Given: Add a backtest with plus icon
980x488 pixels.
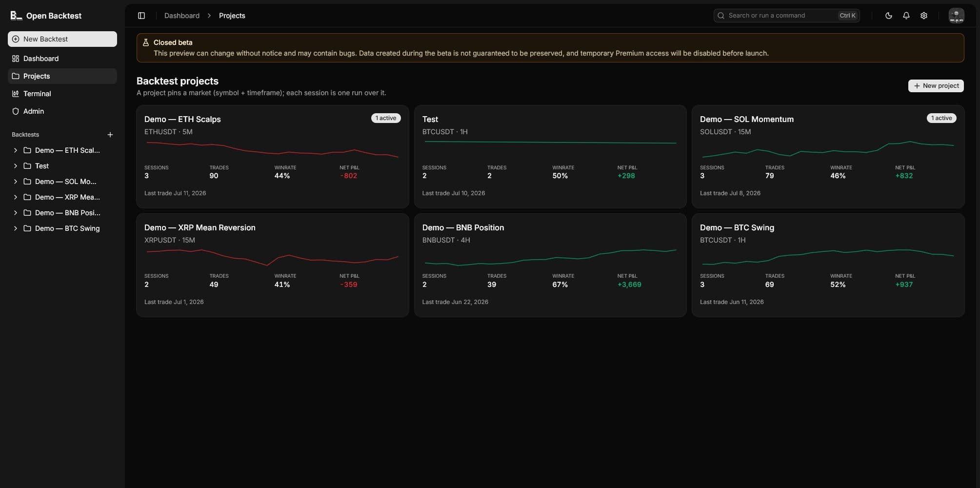Looking at the screenshot, I should (110, 135).
